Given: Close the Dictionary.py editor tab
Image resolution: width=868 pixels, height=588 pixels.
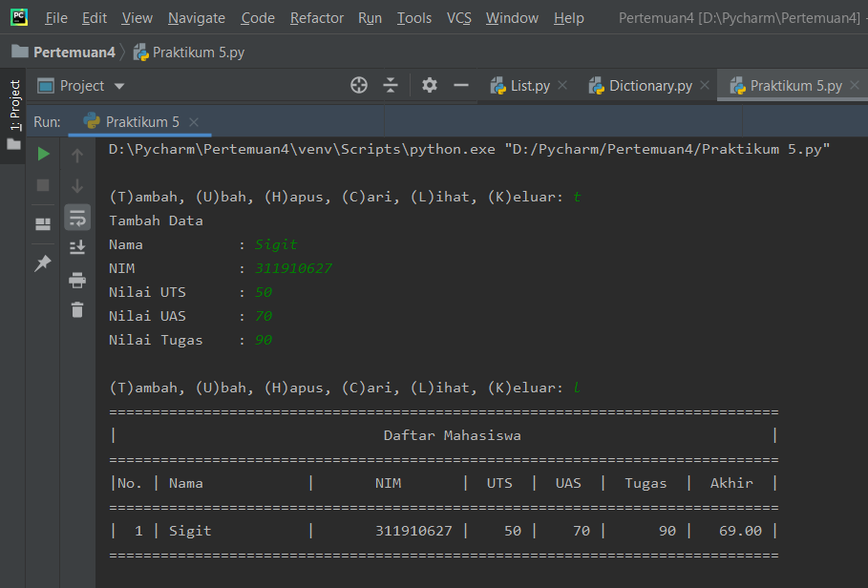Looking at the screenshot, I should pyautogui.click(x=705, y=85).
